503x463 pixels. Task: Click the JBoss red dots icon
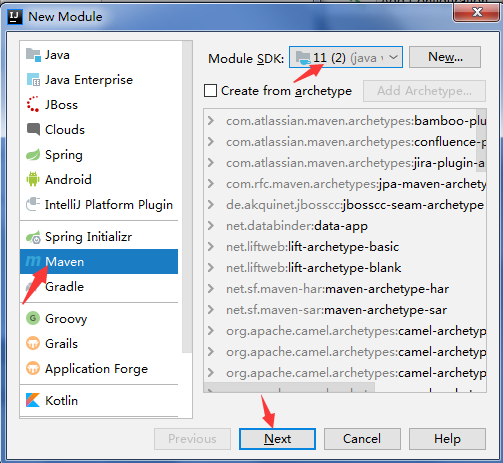(x=33, y=104)
